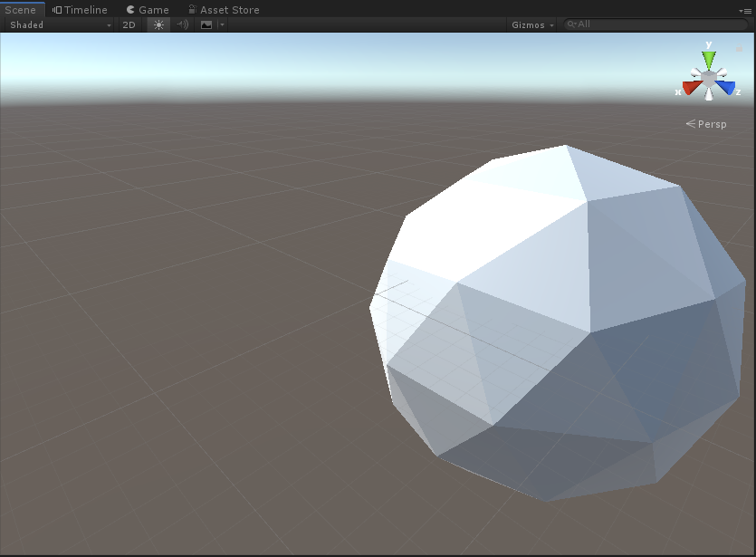Open the Shaded draw mode dropdown
The height and width of the screenshot is (557, 756).
point(60,25)
